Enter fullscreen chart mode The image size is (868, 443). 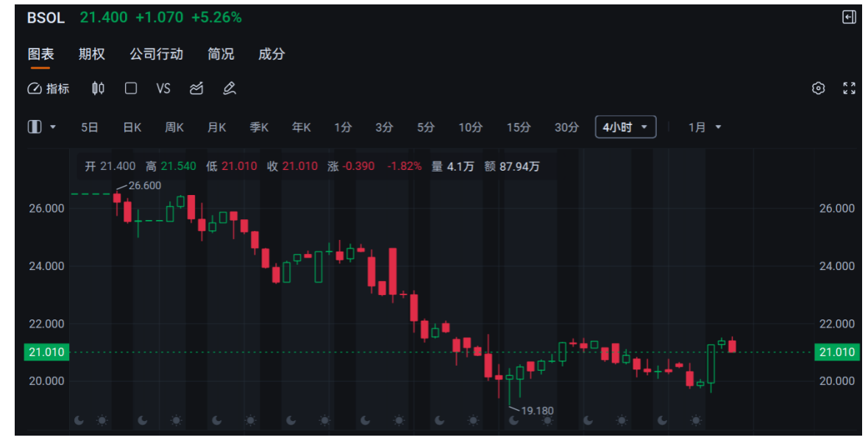tap(849, 88)
